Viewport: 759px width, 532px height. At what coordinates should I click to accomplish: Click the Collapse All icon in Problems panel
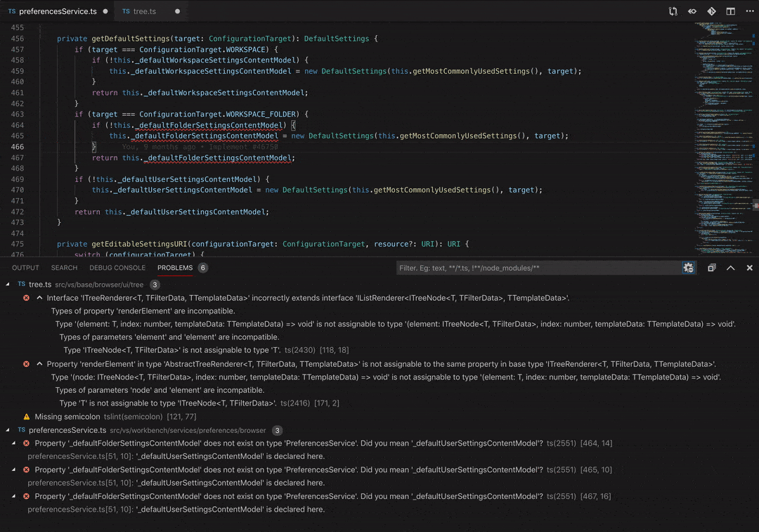pos(712,268)
